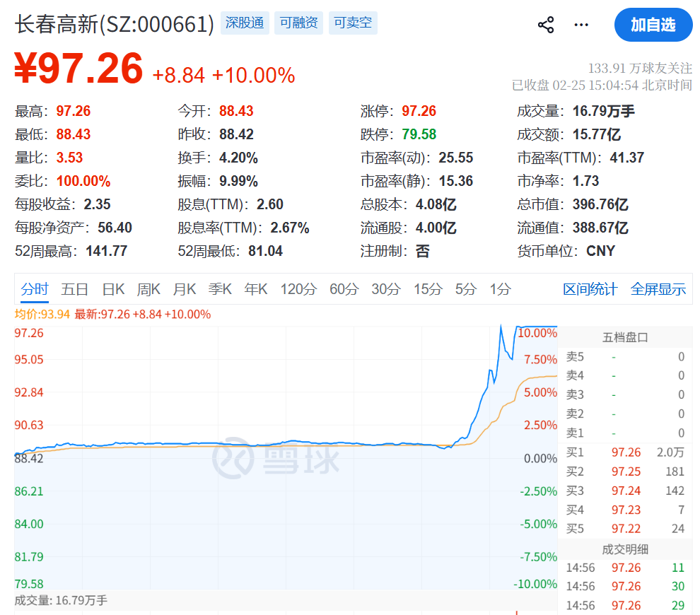This screenshot has width=700, height=615.
Task: Click the 委比 value 100.00%
Action: (x=83, y=181)
